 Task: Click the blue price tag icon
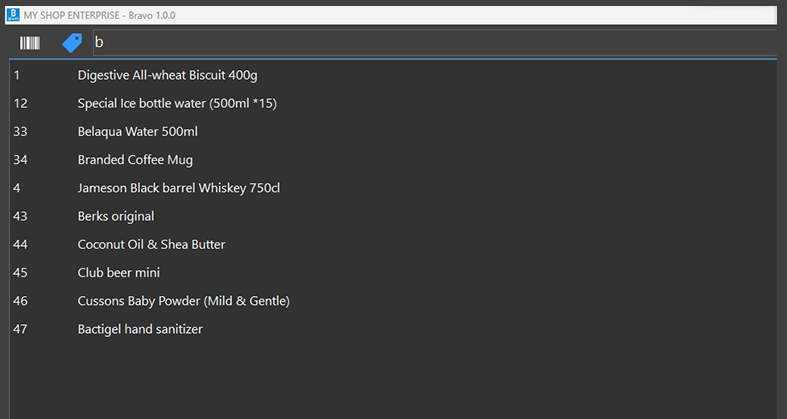point(72,43)
